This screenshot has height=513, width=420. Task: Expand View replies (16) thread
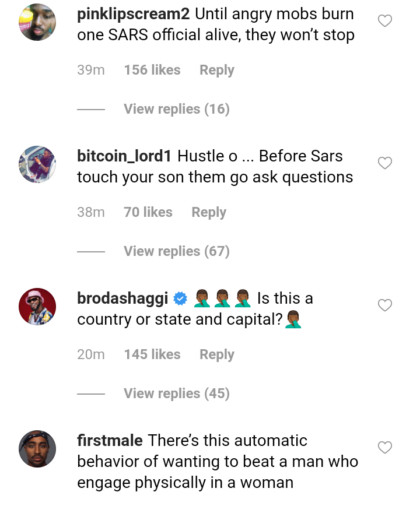pos(176,109)
